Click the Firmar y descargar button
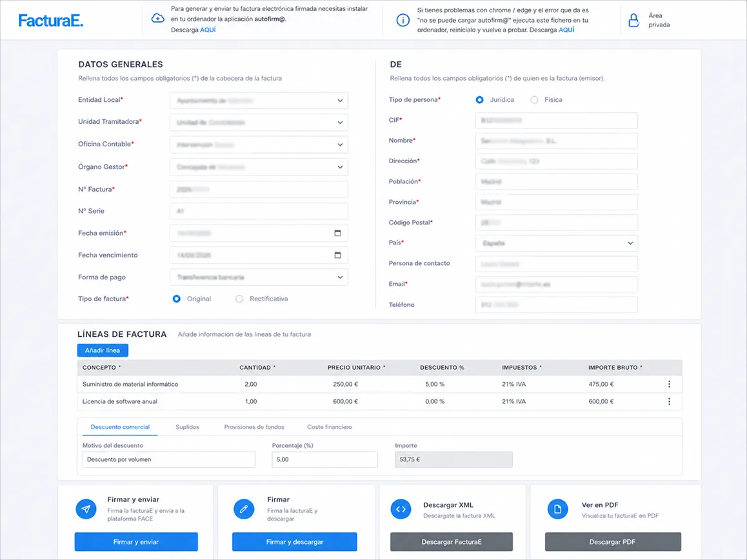747x560 pixels. click(294, 542)
